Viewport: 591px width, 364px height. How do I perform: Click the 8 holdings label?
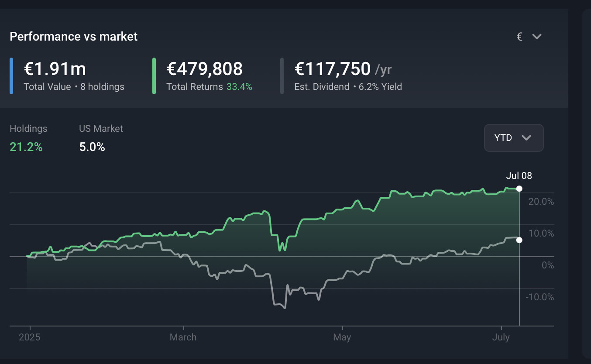103,87
